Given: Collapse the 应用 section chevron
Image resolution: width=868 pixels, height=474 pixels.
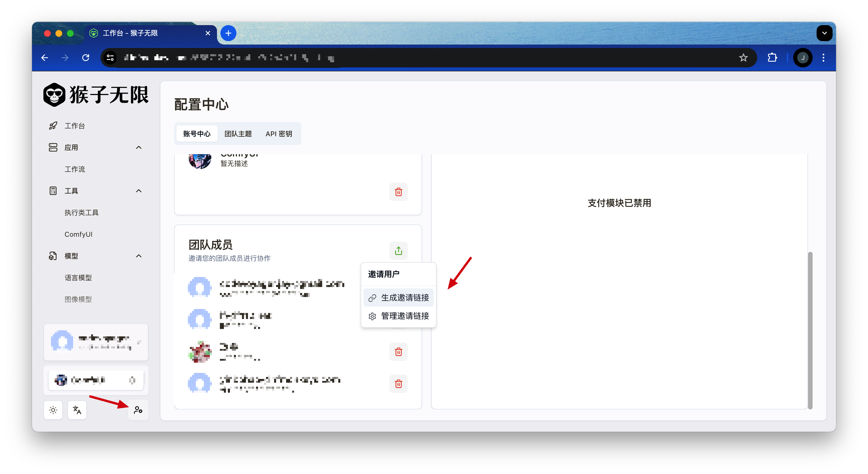Looking at the screenshot, I should pos(138,147).
